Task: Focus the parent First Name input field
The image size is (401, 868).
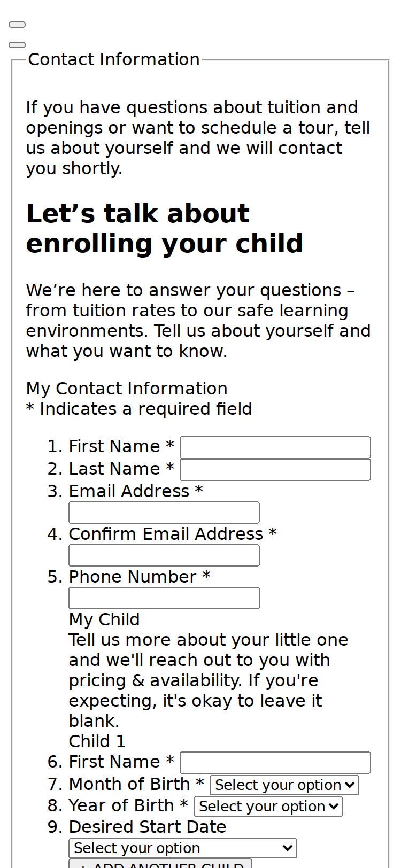Action: 275,447
